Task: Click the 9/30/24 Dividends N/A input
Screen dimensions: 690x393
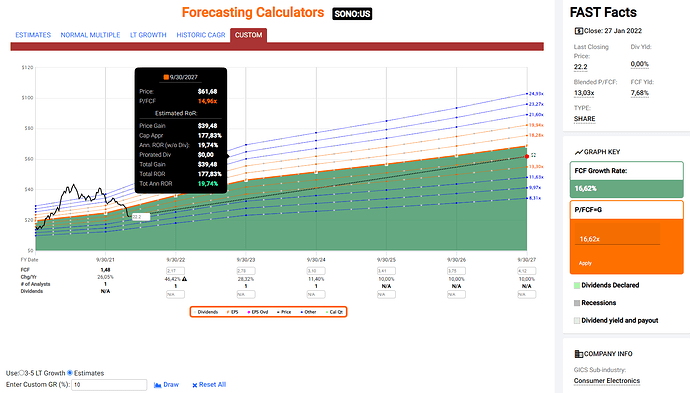Action: 316,294
